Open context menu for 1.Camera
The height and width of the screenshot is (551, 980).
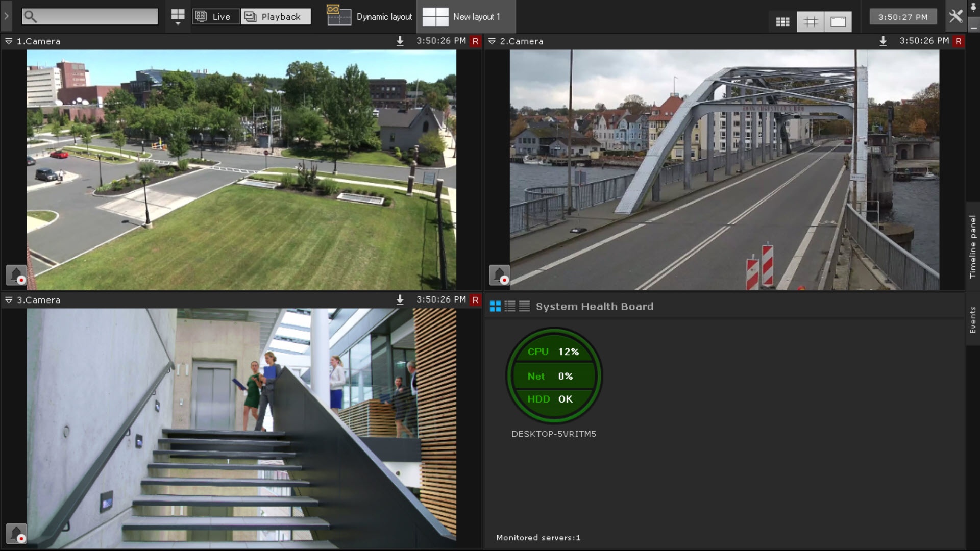(x=9, y=41)
